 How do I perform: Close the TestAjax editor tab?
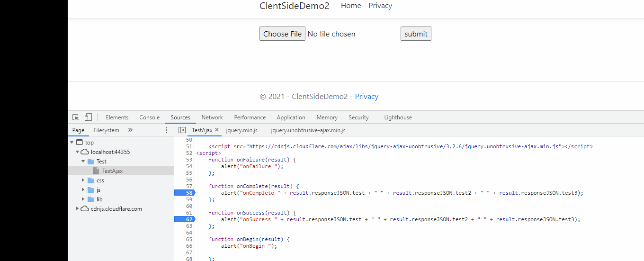[217, 129]
